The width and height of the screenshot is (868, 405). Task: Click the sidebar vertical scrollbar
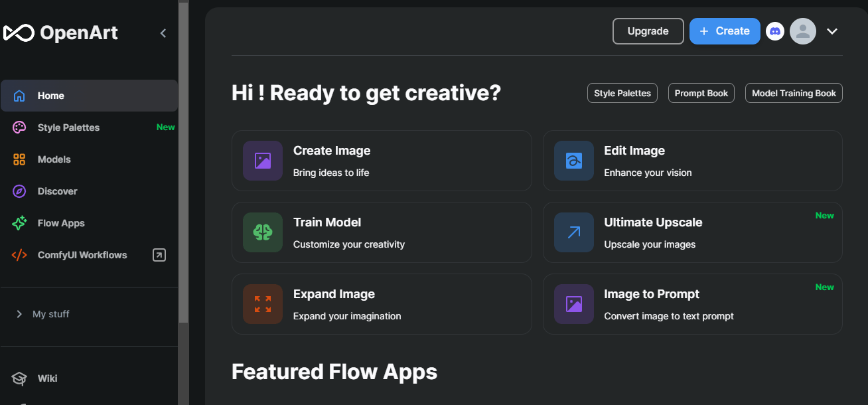coord(183,166)
